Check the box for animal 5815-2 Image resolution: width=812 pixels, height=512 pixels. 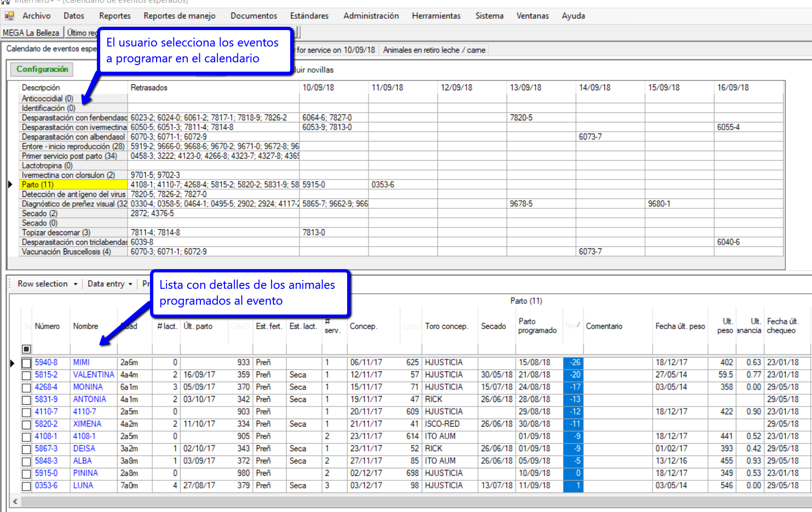26,375
